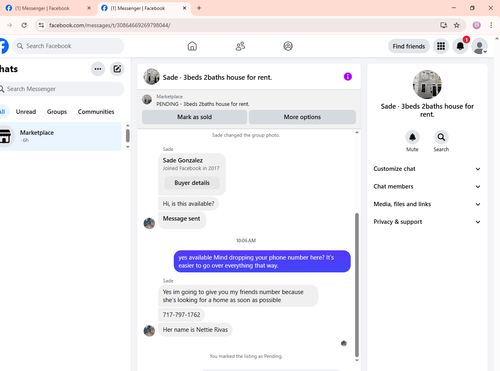500x371 pixels.
Task: Open the Friends icon in top navigation
Action: point(240,46)
